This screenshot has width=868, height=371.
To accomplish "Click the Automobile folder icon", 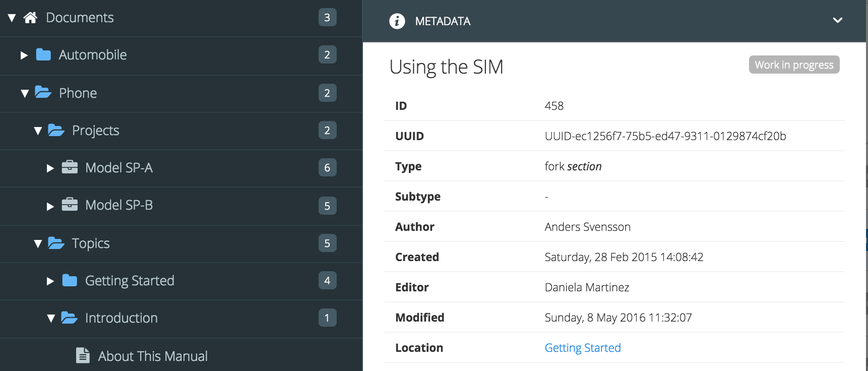I will coord(43,54).
